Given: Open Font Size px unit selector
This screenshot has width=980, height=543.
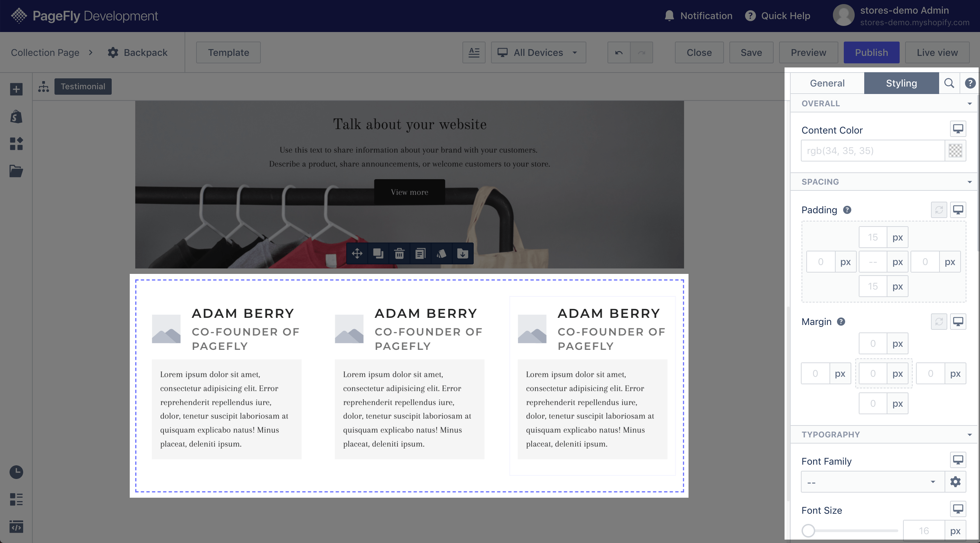Looking at the screenshot, I should pyautogui.click(x=955, y=531).
